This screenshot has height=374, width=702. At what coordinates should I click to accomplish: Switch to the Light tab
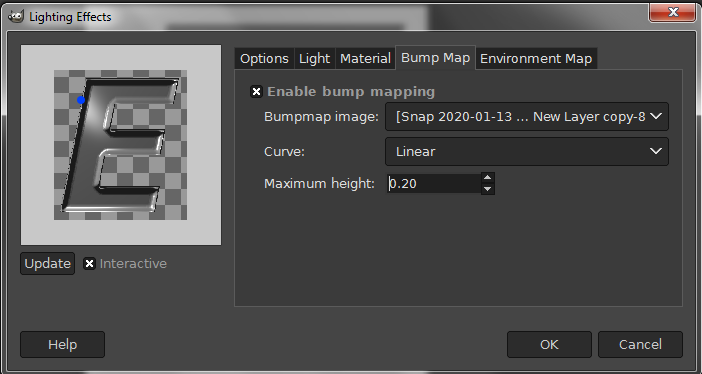314,59
